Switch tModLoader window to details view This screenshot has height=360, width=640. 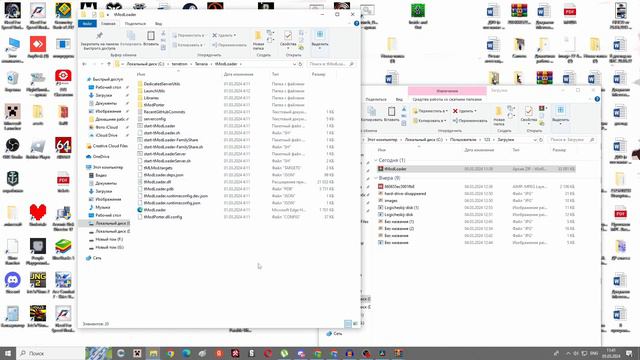tap(348, 324)
